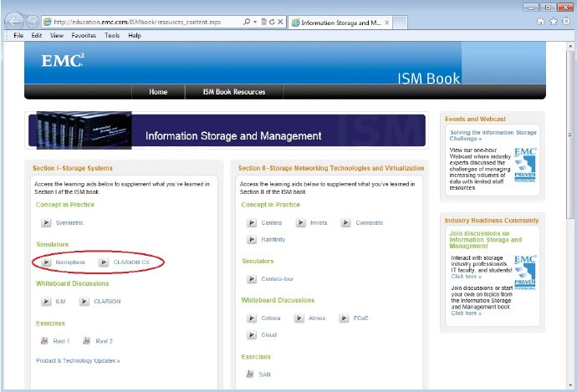Click 'Section I–Storage Systems' heading
This screenshot has width=577, height=392.
click(x=73, y=168)
